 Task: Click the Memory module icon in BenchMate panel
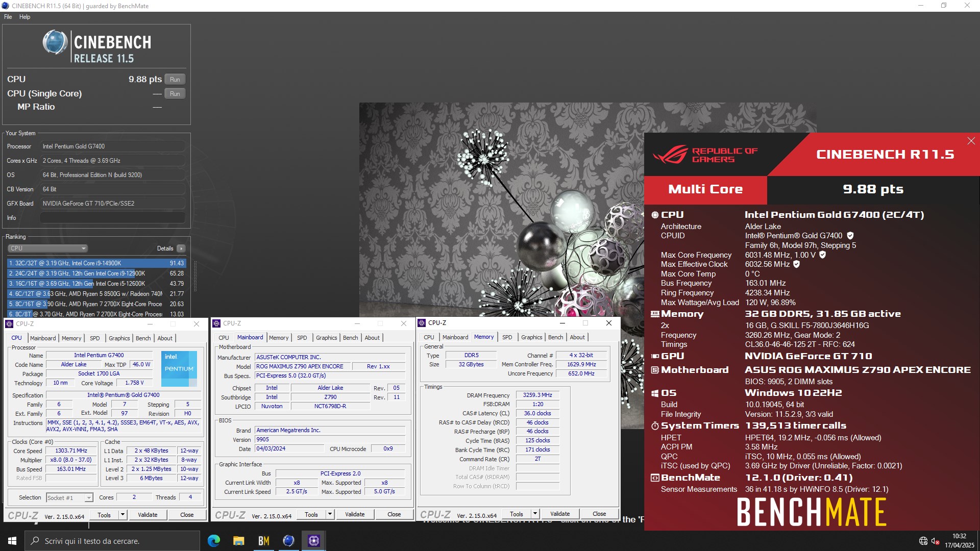655,314
